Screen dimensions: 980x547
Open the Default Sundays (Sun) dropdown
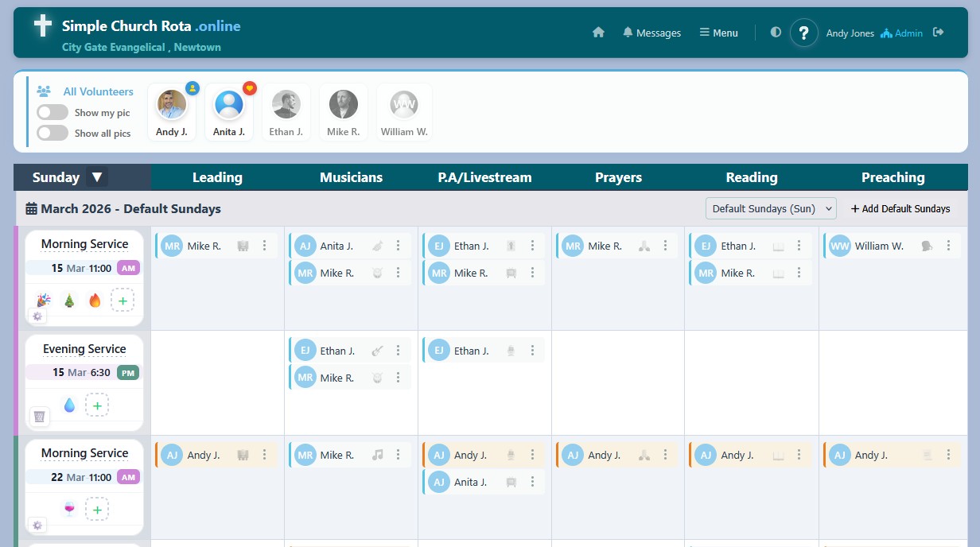[770, 208]
